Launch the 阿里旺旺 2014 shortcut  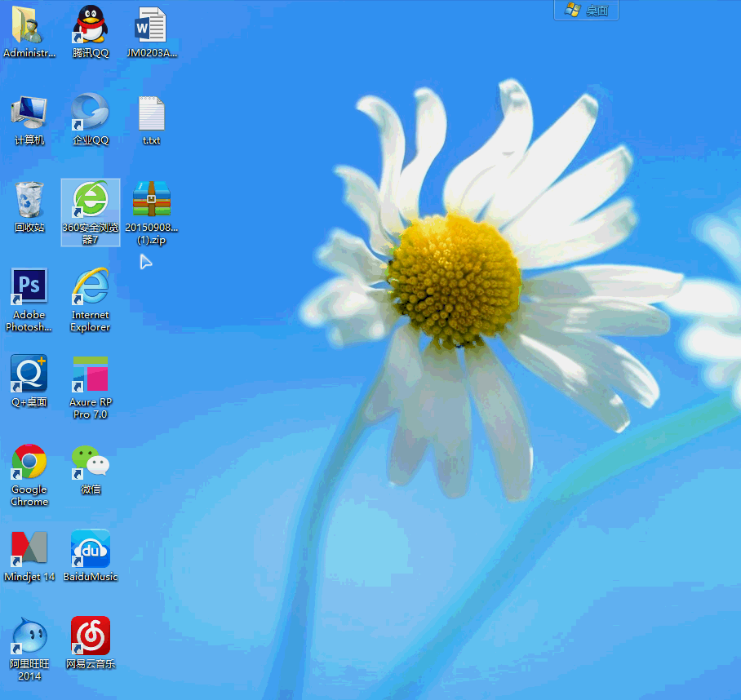tap(29, 649)
